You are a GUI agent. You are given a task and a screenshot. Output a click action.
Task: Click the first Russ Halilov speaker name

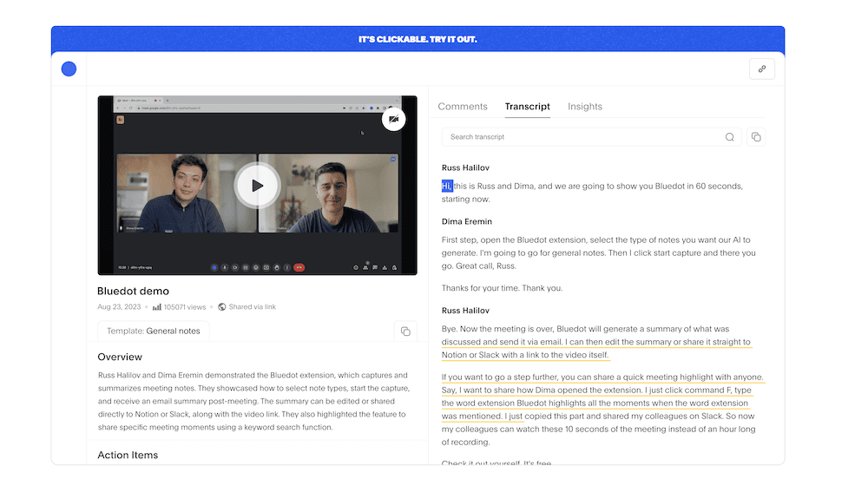465,167
